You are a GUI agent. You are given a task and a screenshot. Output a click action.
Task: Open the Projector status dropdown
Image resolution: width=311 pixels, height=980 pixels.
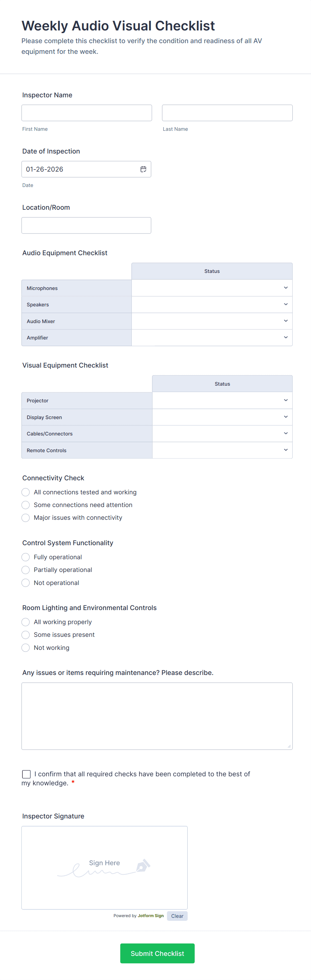222,401
